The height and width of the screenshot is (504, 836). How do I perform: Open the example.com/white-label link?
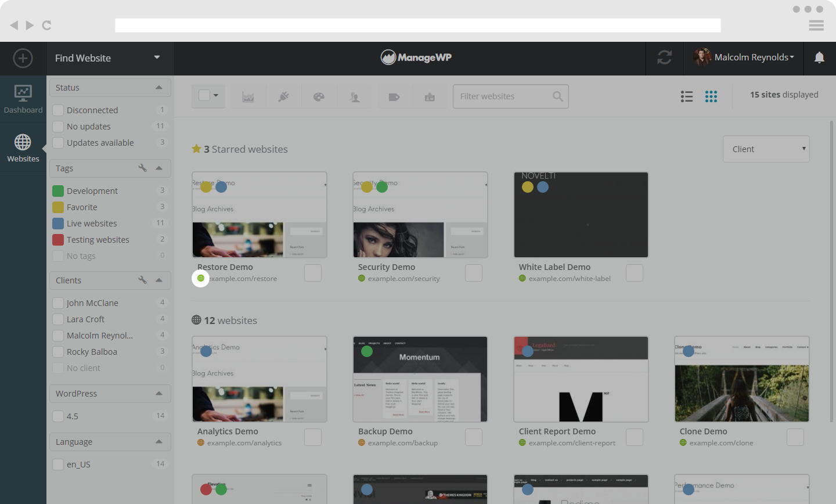pyautogui.click(x=570, y=279)
